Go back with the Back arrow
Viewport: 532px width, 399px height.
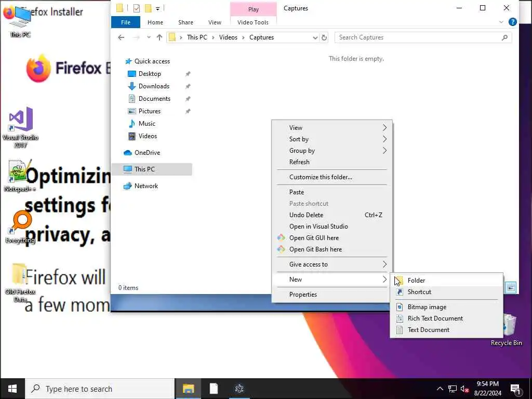(121, 37)
